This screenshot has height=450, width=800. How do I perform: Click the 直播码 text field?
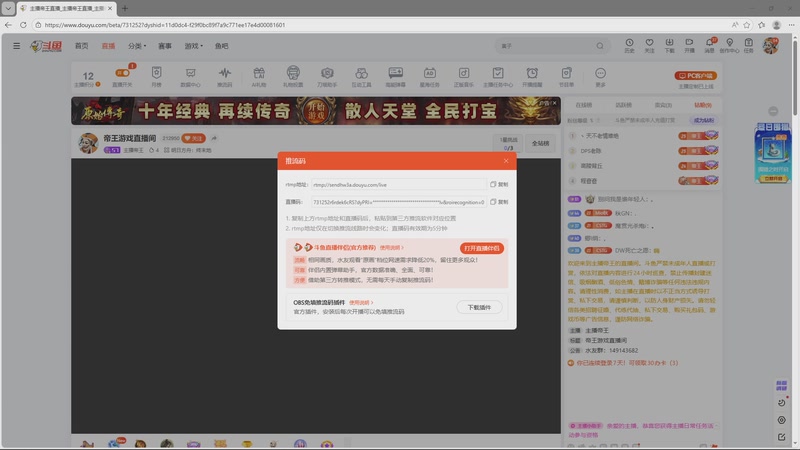[398, 202]
